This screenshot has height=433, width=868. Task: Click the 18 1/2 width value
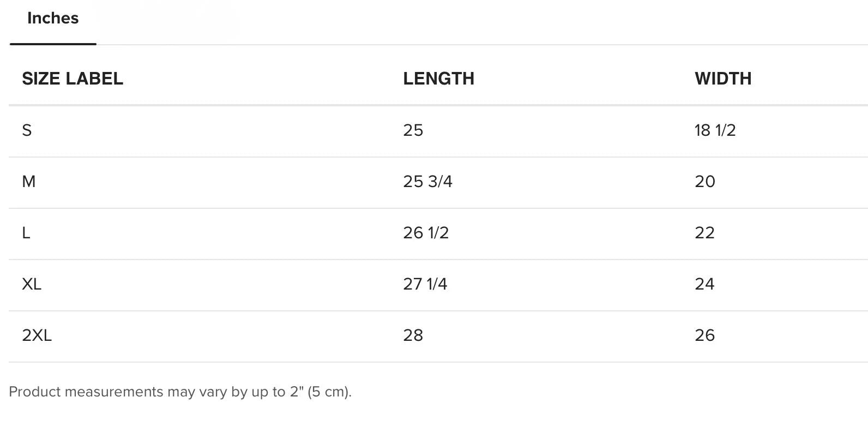715,130
